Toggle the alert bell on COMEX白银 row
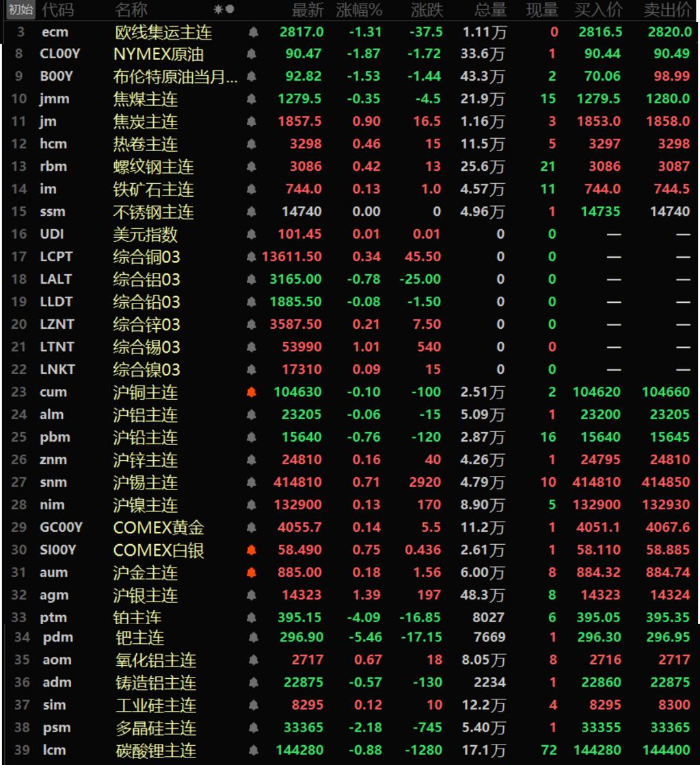Screen dimensions: 700x765 tap(252, 550)
